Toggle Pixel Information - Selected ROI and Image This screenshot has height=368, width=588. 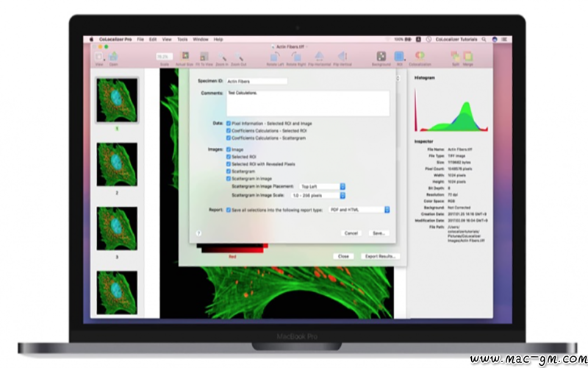coord(229,123)
